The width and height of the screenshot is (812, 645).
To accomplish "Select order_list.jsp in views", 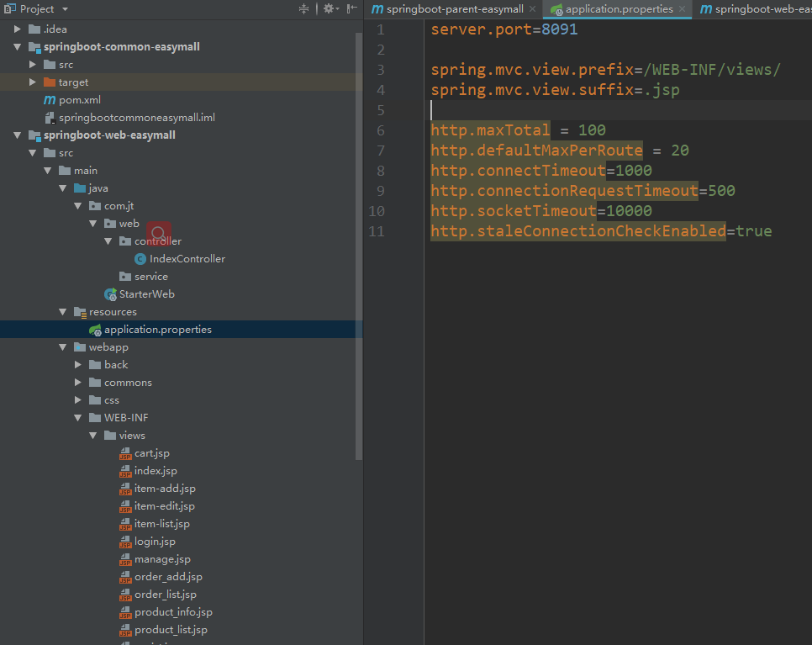I will 166,595.
